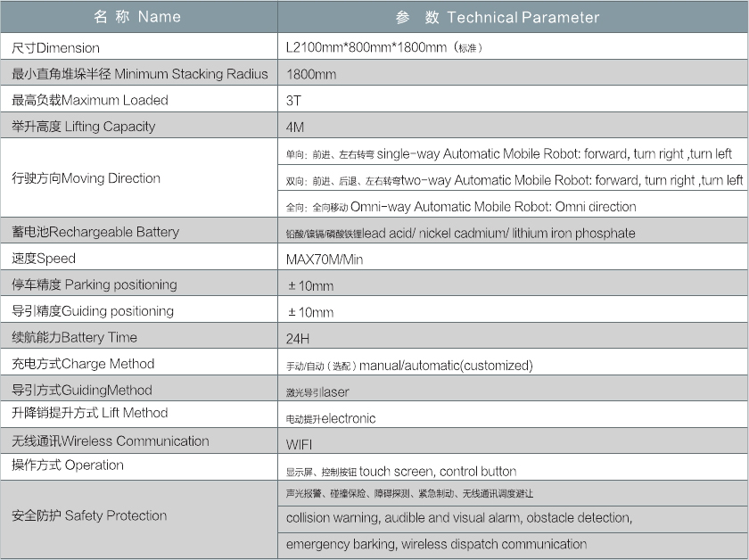Select the Minimum Stacking Radius label

139,74
